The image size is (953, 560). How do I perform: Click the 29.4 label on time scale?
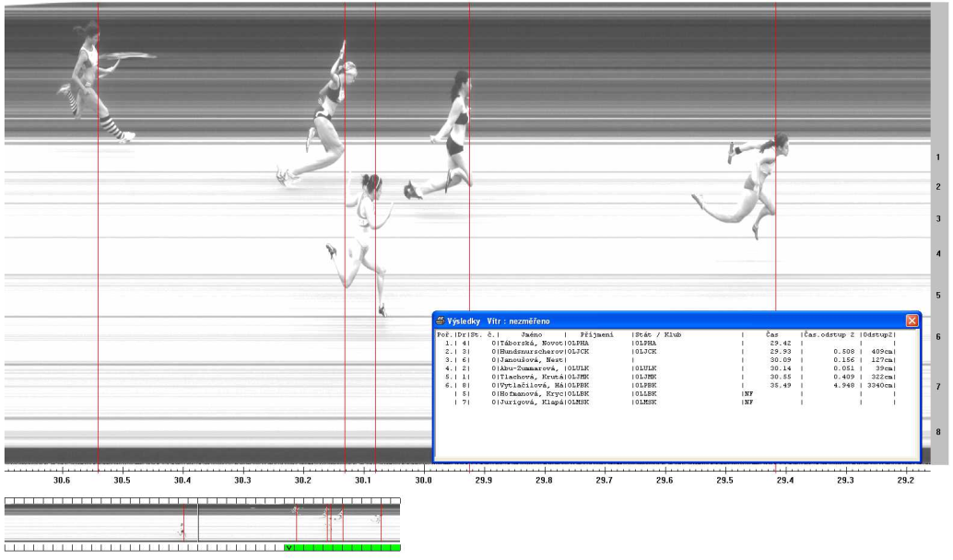[x=784, y=481]
